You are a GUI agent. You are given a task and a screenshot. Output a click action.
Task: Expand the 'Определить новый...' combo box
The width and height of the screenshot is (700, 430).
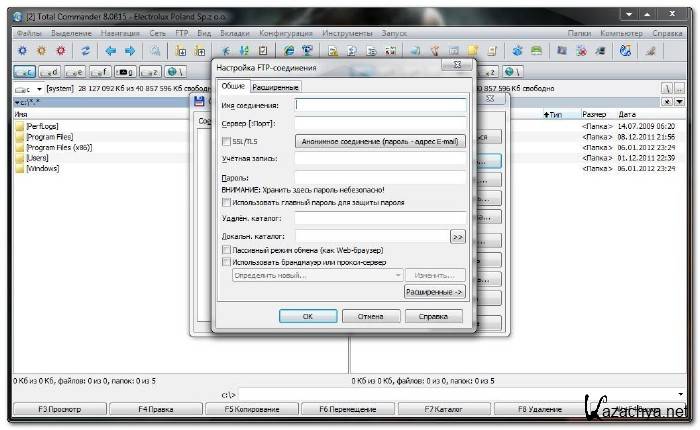point(397,275)
